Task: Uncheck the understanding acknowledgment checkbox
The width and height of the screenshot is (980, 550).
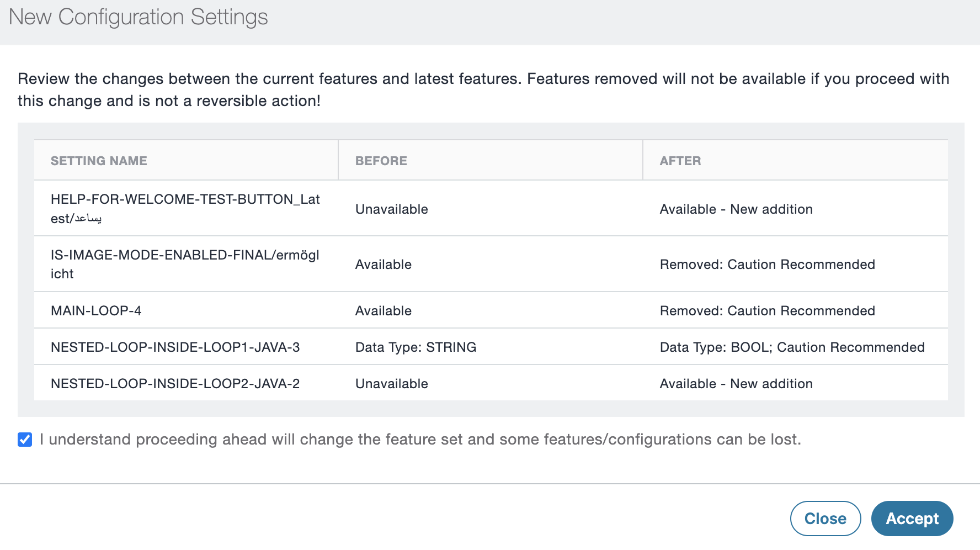Action: [24, 439]
